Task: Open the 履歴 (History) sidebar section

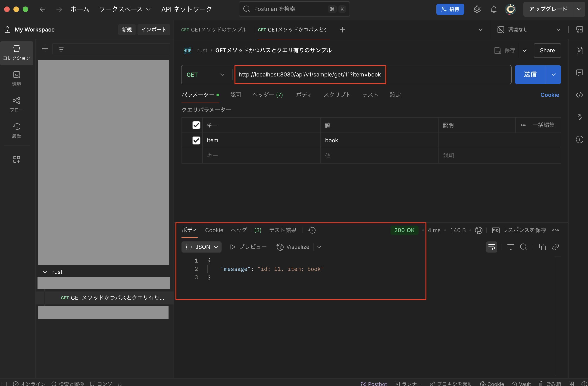Action: tap(17, 130)
